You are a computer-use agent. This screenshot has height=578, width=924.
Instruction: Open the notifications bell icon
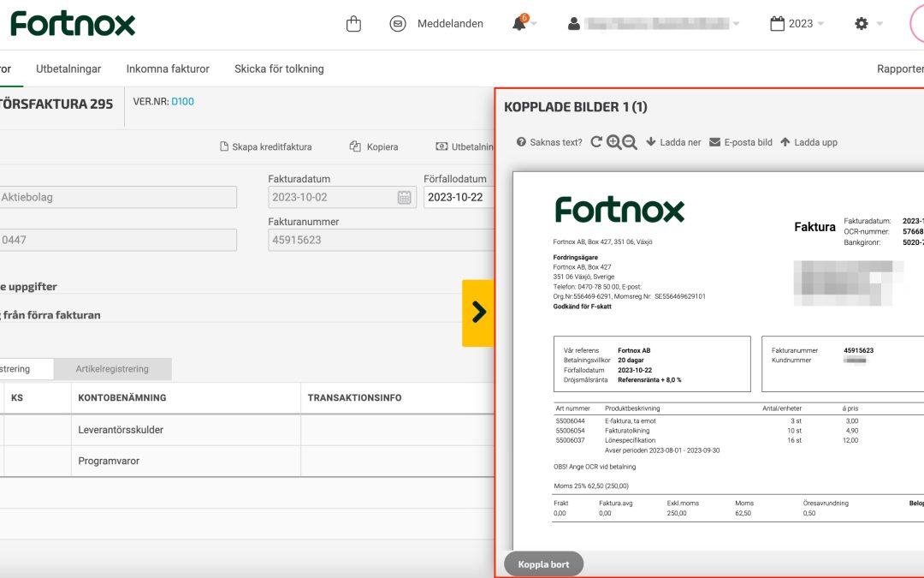pyautogui.click(x=519, y=24)
